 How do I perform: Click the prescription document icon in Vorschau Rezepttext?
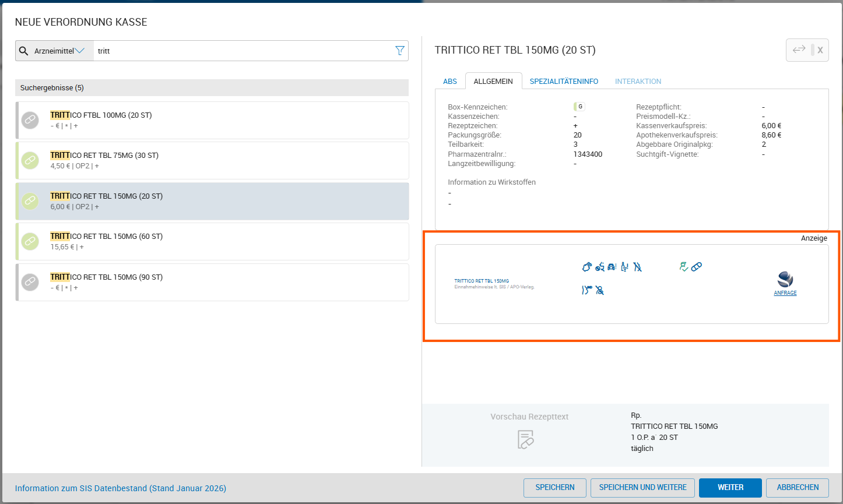(525, 439)
